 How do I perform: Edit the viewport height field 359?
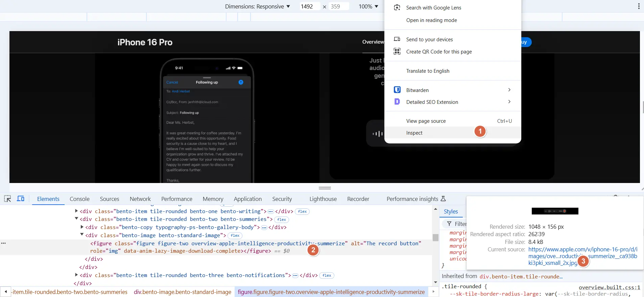pos(338,6)
